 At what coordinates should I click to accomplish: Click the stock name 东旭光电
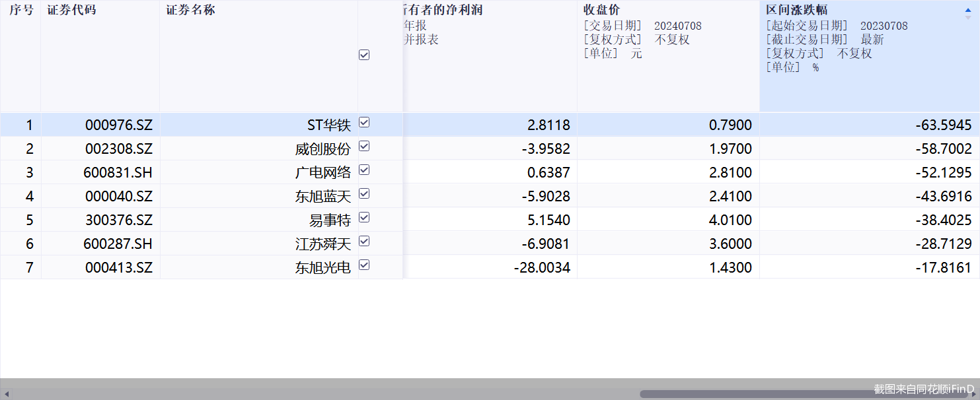[323, 268]
